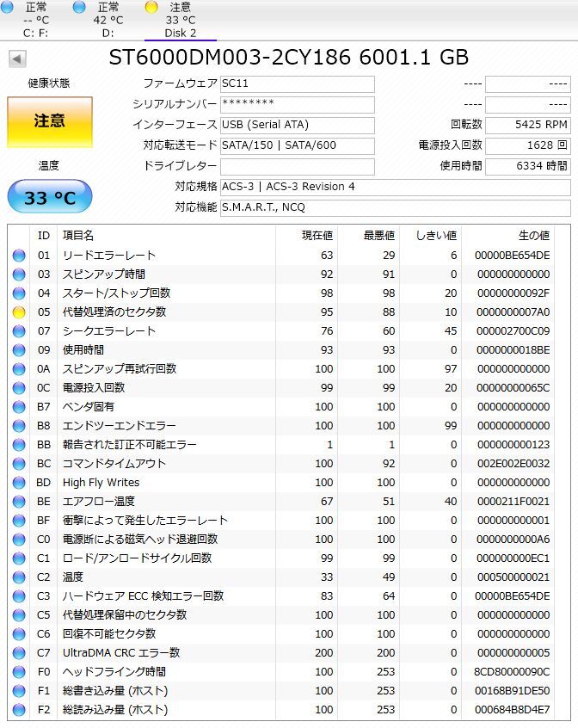This screenshot has width=578, height=728.
Task: Click the blue status icon for ID C0
Action: pyautogui.click(x=19, y=540)
